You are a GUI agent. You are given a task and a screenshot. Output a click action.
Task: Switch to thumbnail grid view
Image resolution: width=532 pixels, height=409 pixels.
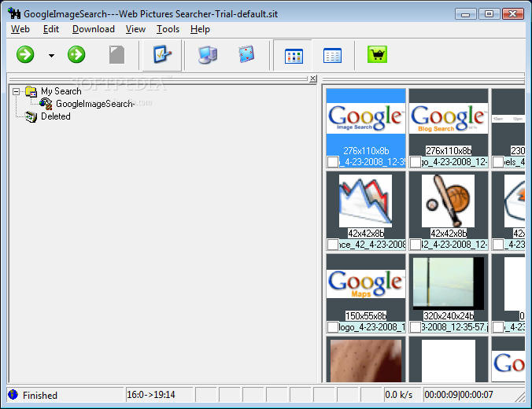pos(294,56)
